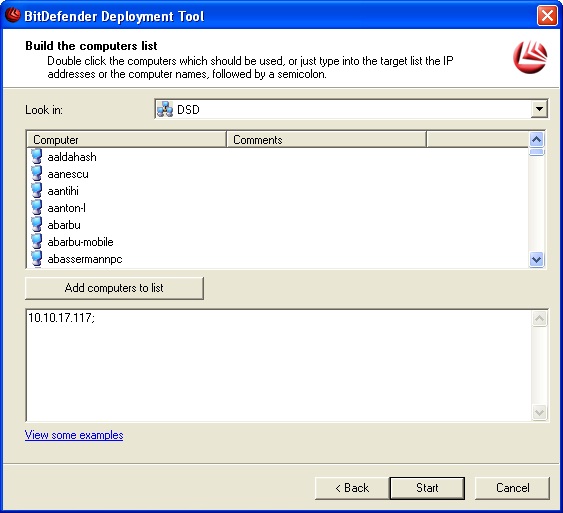The width and height of the screenshot is (563, 513).
Task: Click the computer icon next to aantihi
Action: pos(37,190)
